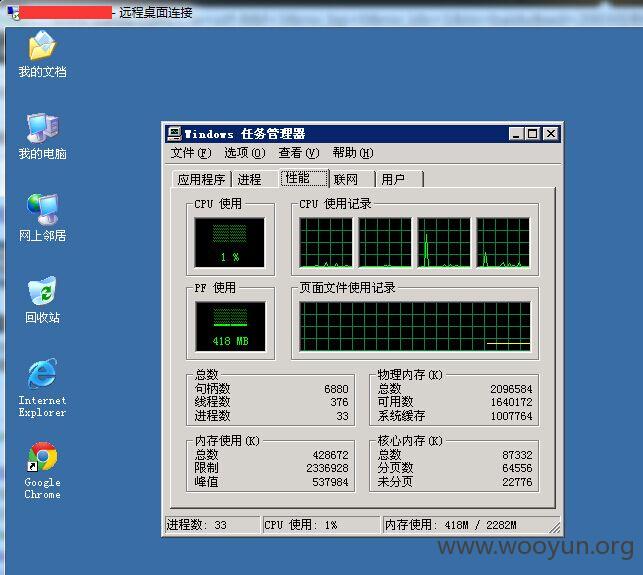The height and width of the screenshot is (575, 643).
Task: Switch to the 应用程序 tab
Action: click(201, 179)
